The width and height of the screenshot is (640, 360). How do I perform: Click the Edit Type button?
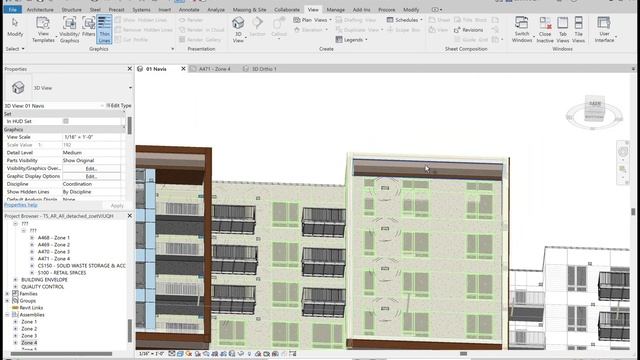click(119, 105)
